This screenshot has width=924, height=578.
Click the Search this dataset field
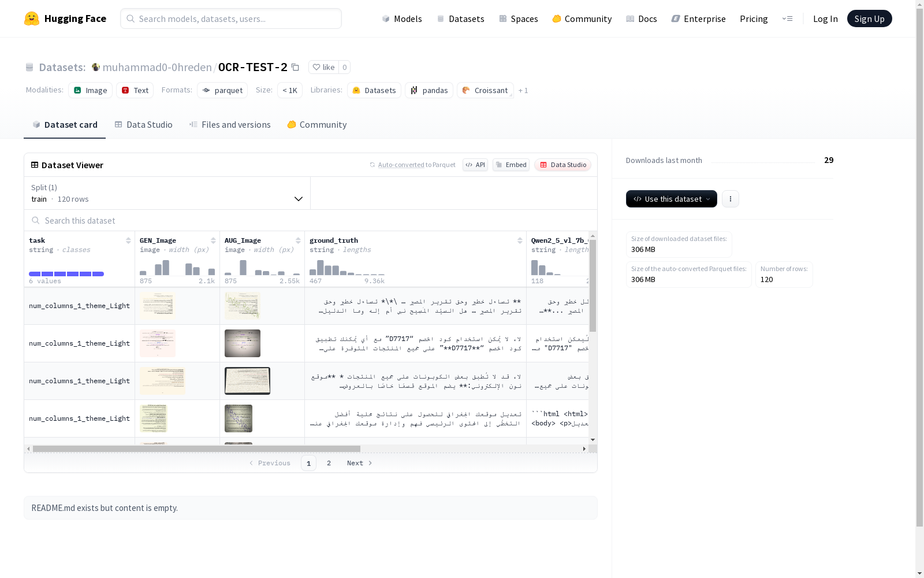click(311, 220)
